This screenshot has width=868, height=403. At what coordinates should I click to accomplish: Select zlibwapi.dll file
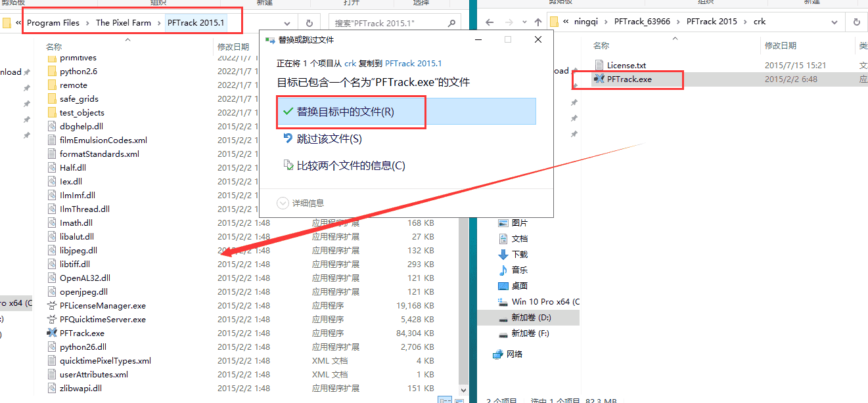pyautogui.click(x=81, y=388)
